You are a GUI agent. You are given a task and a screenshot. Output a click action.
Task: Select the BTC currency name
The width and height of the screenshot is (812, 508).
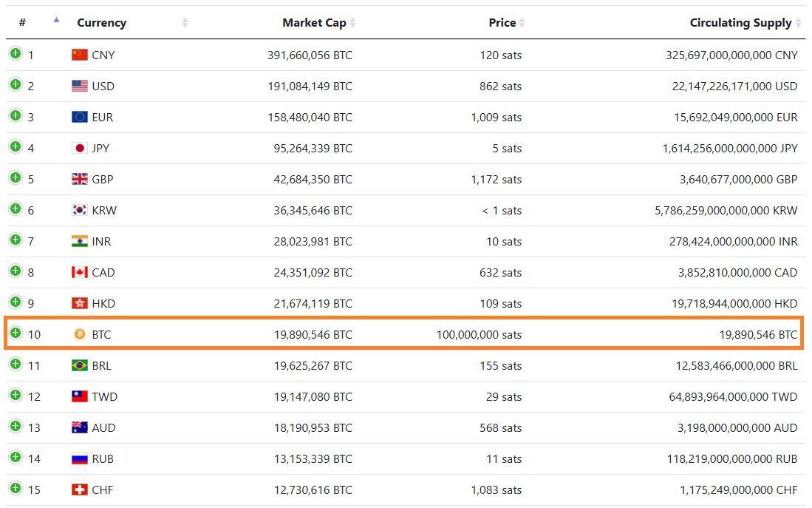tap(101, 335)
